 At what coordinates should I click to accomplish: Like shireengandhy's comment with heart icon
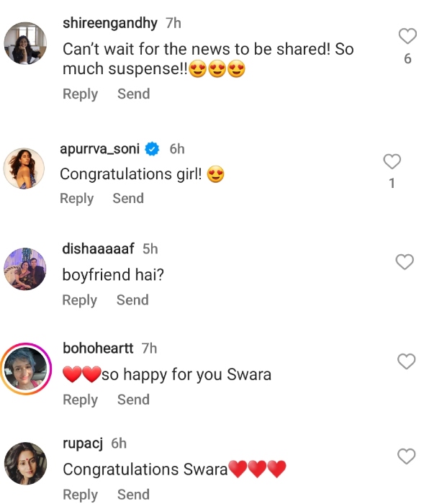click(x=407, y=36)
